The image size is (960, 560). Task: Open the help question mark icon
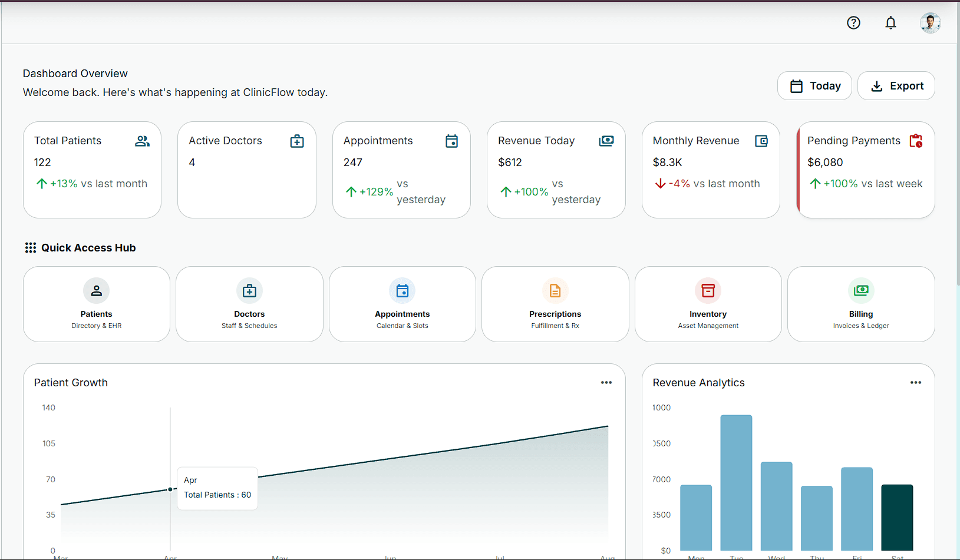tap(853, 23)
